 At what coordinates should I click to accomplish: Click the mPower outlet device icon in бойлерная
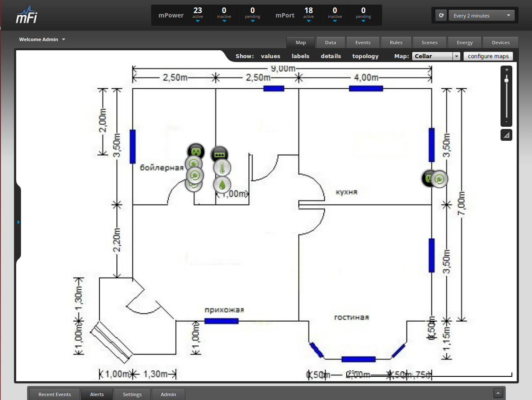196,151
